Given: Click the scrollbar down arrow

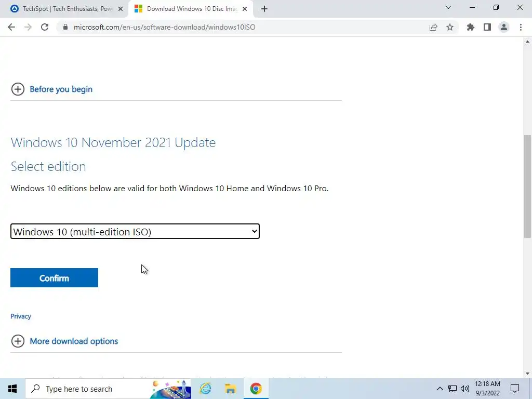Looking at the screenshot, I should 527,374.
